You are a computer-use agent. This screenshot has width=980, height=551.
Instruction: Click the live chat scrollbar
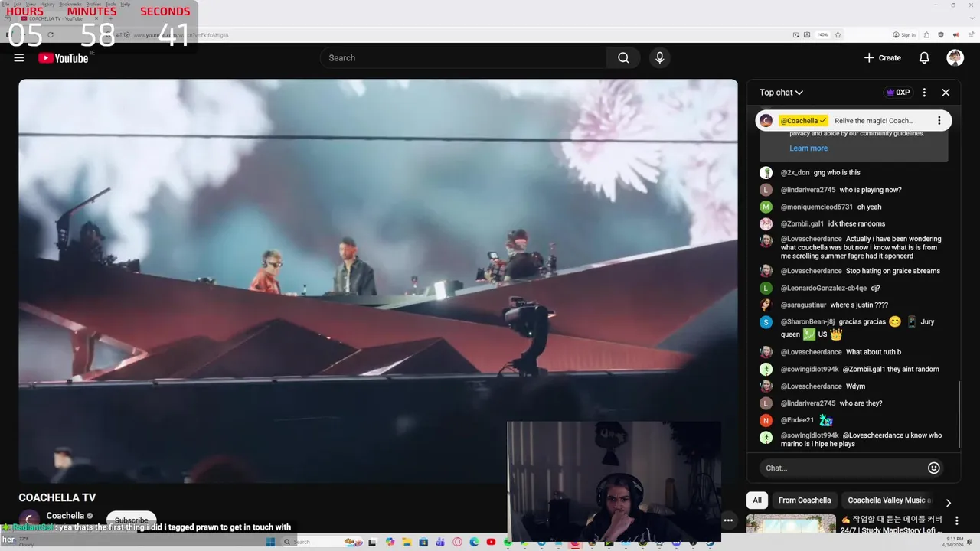click(959, 413)
